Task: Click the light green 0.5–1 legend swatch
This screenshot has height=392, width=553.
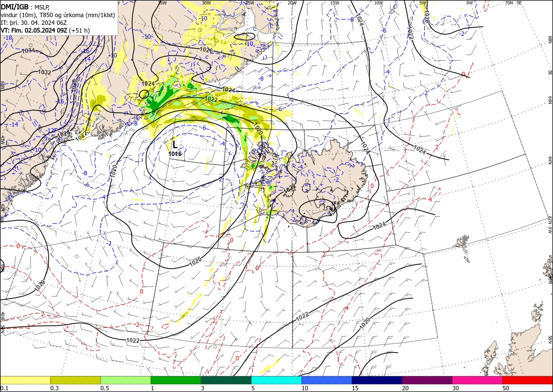Action: [x=126, y=380]
